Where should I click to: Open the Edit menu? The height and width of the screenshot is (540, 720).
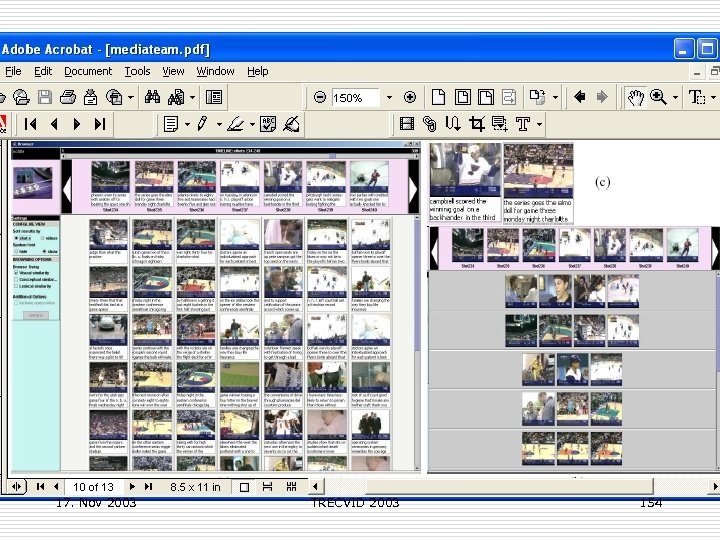(x=43, y=71)
